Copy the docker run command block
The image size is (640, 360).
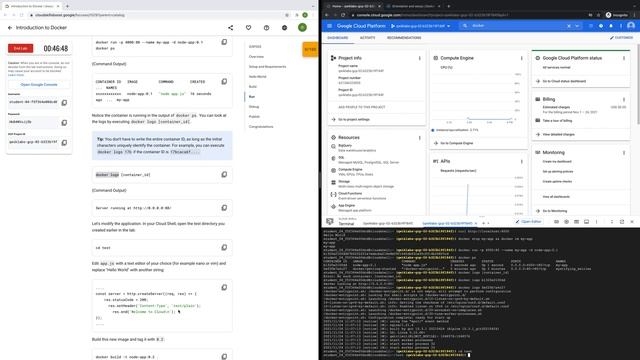(x=224, y=42)
